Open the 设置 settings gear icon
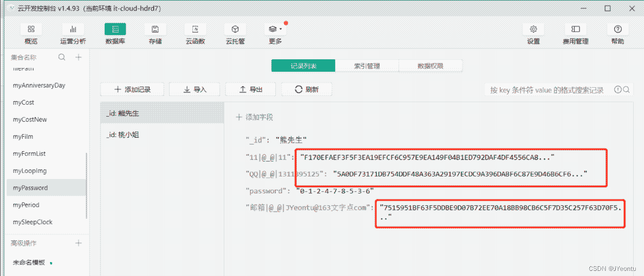The width and height of the screenshot is (644, 276). tap(533, 30)
